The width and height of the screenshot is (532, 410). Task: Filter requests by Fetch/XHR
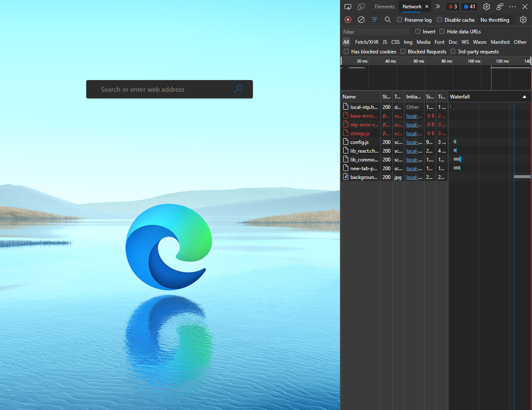pos(367,42)
